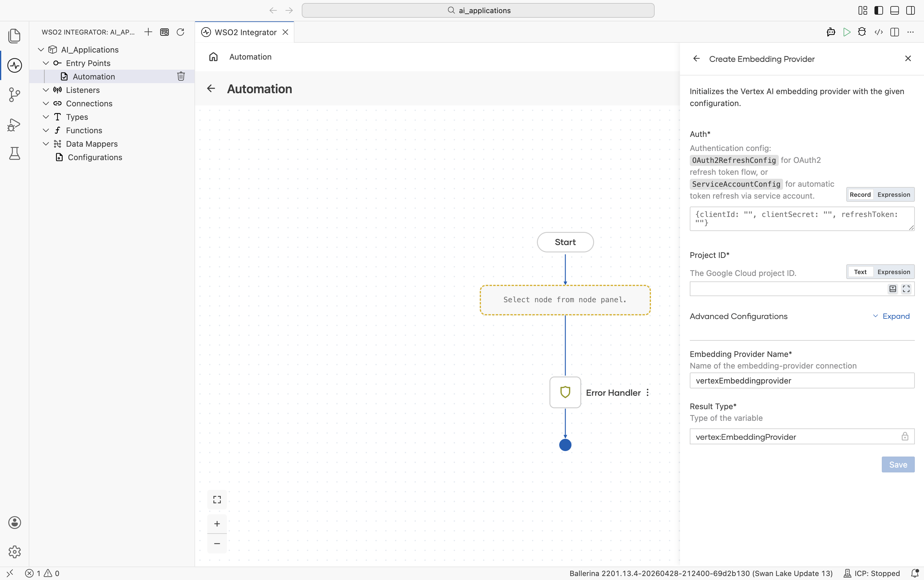Expand the Functions section
This screenshot has width=924, height=580.
(x=46, y=130)
